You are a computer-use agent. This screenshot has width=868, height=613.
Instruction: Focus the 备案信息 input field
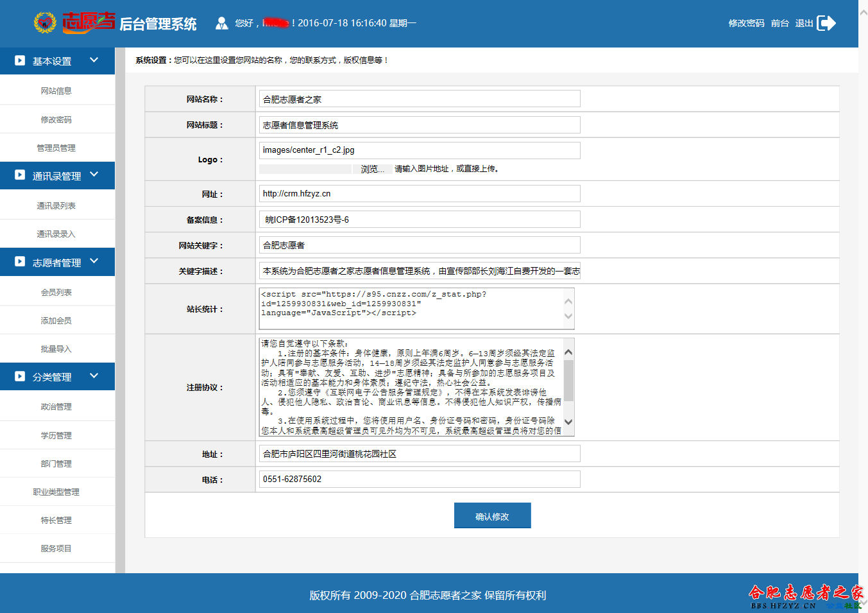(420, 220)
